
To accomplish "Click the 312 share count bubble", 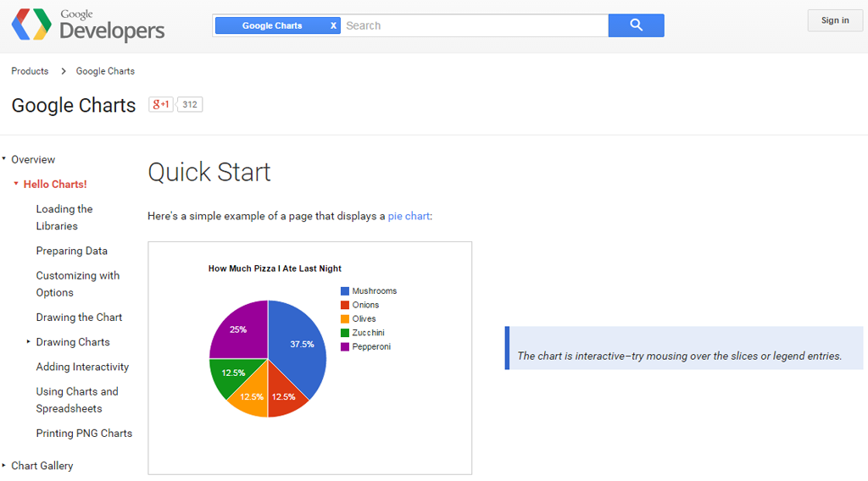I will click(x=189, y=104).
